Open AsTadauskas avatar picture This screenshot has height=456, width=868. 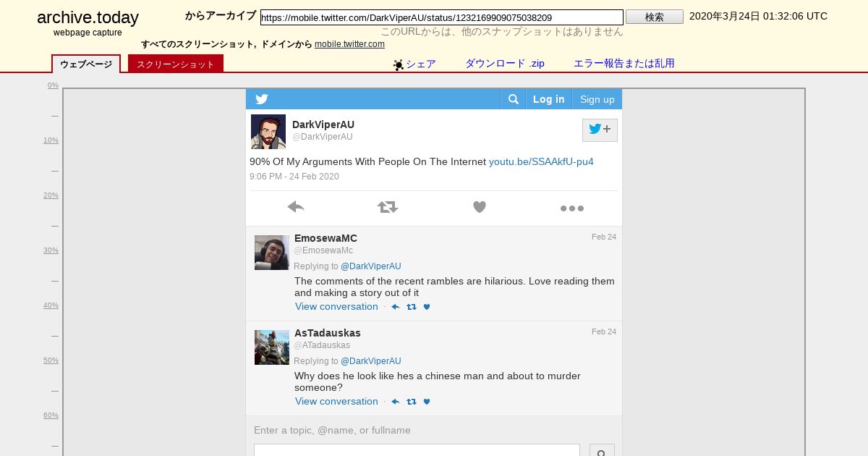point(272,347)
